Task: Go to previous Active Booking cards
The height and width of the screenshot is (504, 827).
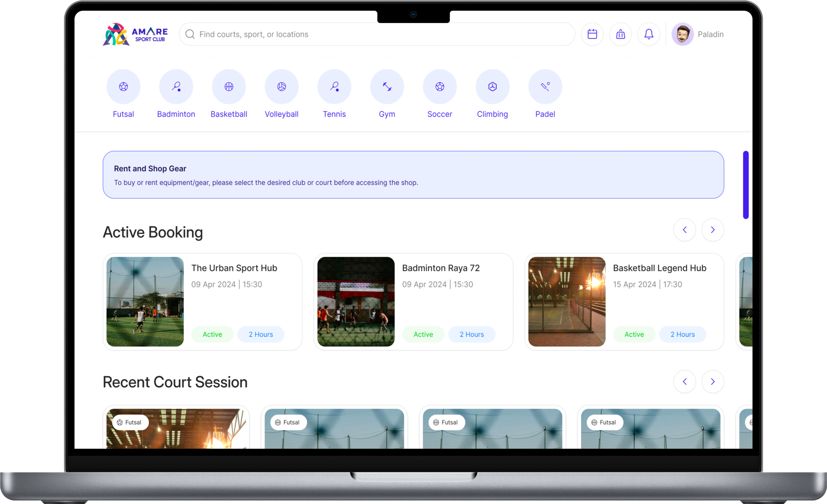Action: pos(684,230)
